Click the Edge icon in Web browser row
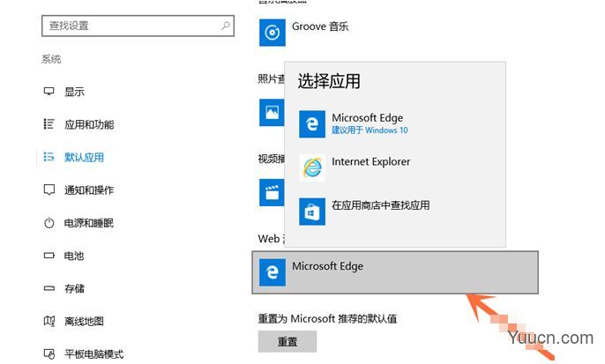605x364 pixels. coord(273,272)
